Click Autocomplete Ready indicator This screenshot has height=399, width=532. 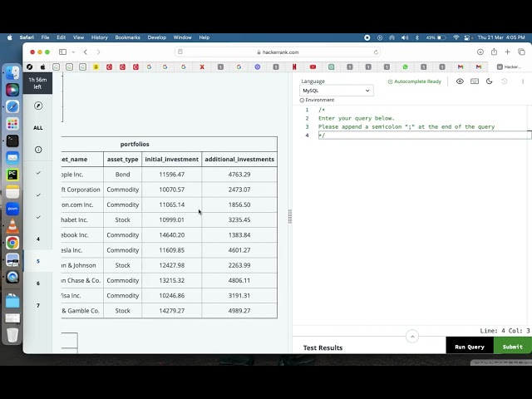tap(415, 81)
